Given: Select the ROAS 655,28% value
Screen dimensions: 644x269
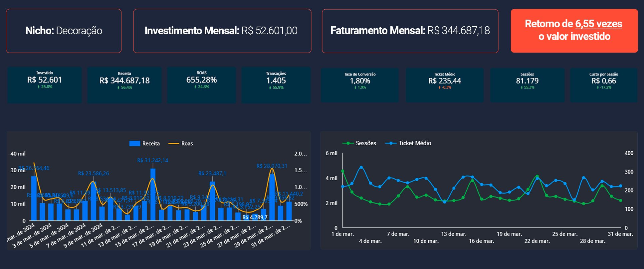Looking at the screenshot, I should 201,80.
